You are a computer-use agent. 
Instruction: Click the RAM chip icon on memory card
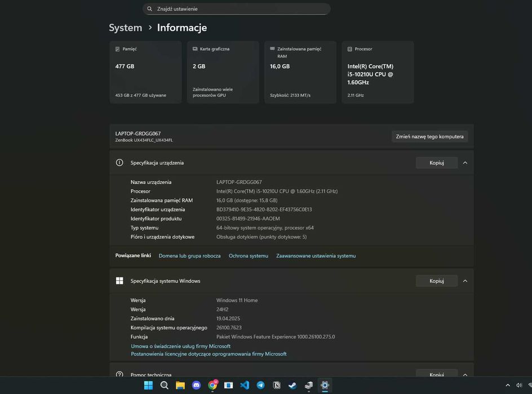pos(272,48)
